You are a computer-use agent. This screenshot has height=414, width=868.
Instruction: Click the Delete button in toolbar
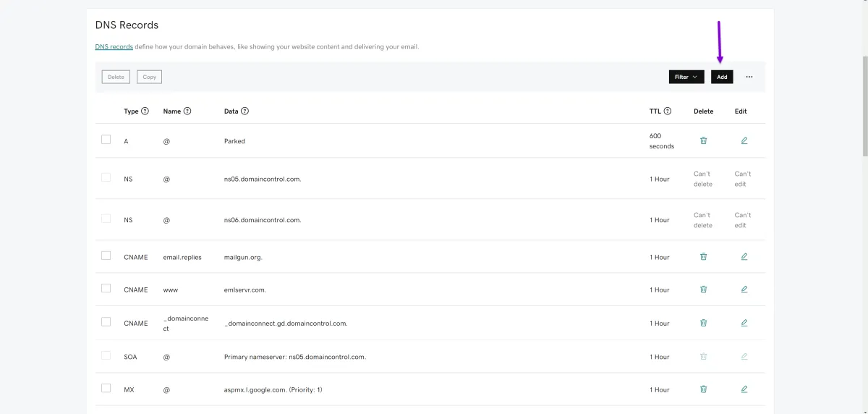pyautogui.click(x=116, y=77)
